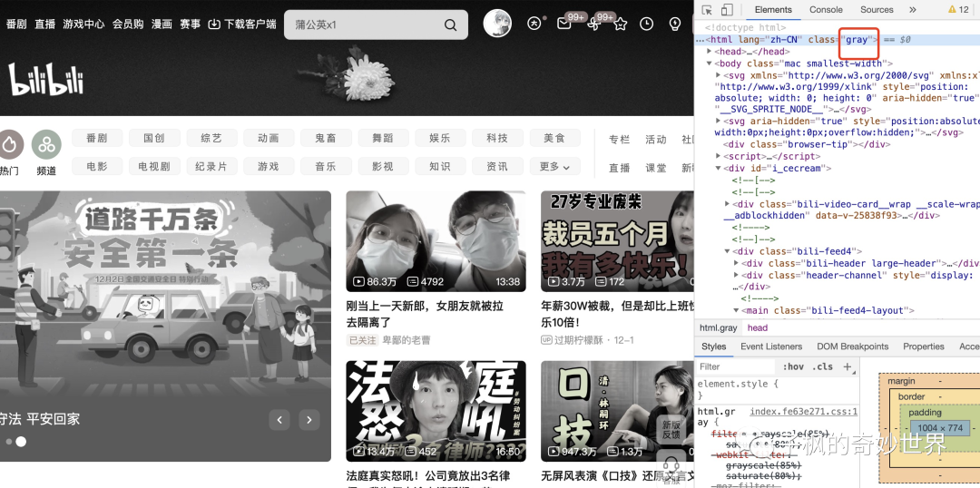Open the favorites star icon

620,24
